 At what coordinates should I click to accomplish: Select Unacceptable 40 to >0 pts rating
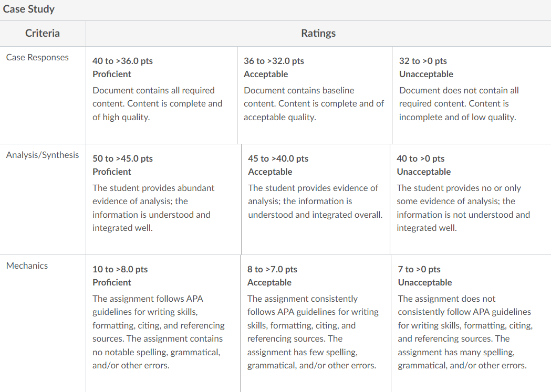coord(471,199)
